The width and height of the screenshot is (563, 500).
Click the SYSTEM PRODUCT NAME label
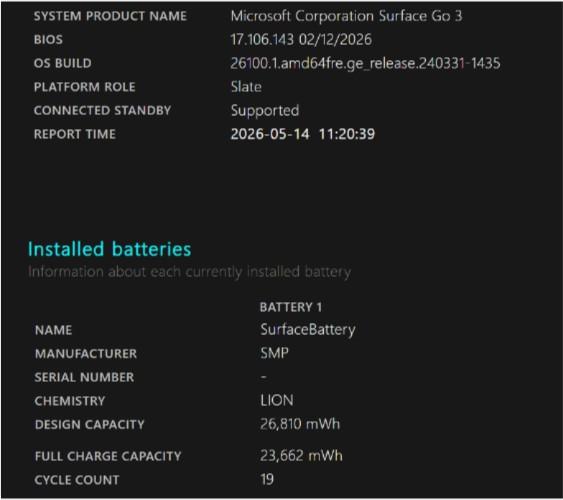point(110,16)
